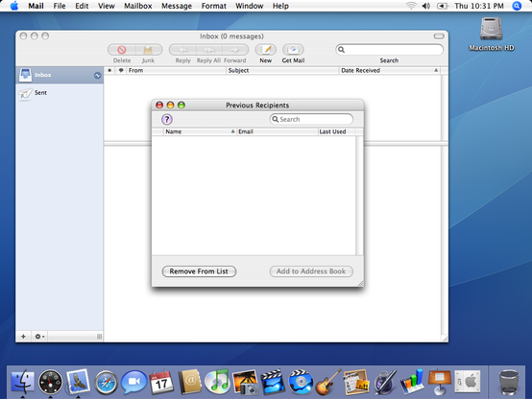This screenshot has height=399, width=532.
Task: Open Spotlight search in menu bar
Action: [517, 6]
